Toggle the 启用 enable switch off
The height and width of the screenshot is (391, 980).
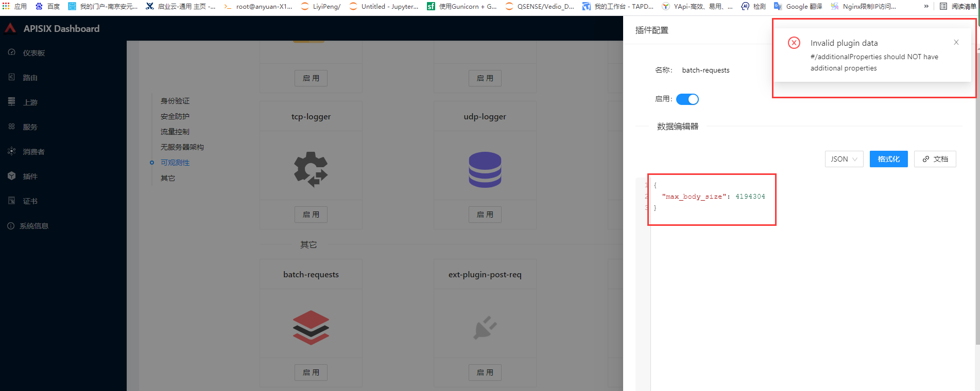point(687,99)
